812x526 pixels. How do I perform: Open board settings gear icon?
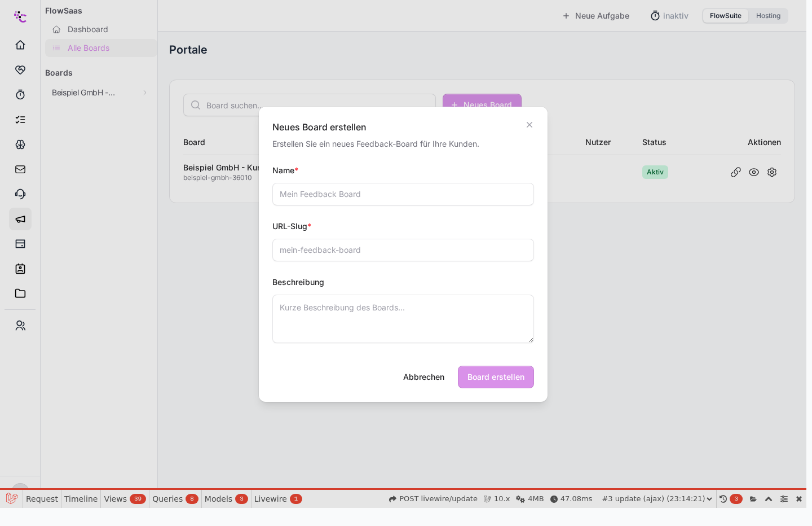point(772,172)
